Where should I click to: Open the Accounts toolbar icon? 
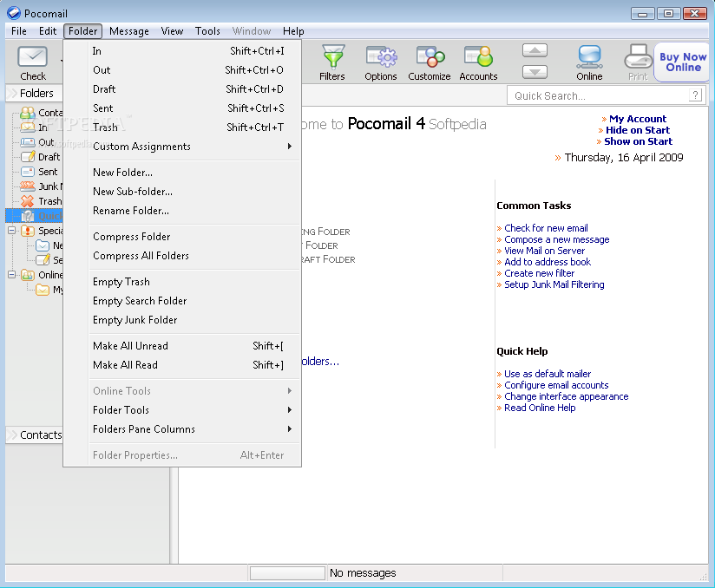pos(478,56)
